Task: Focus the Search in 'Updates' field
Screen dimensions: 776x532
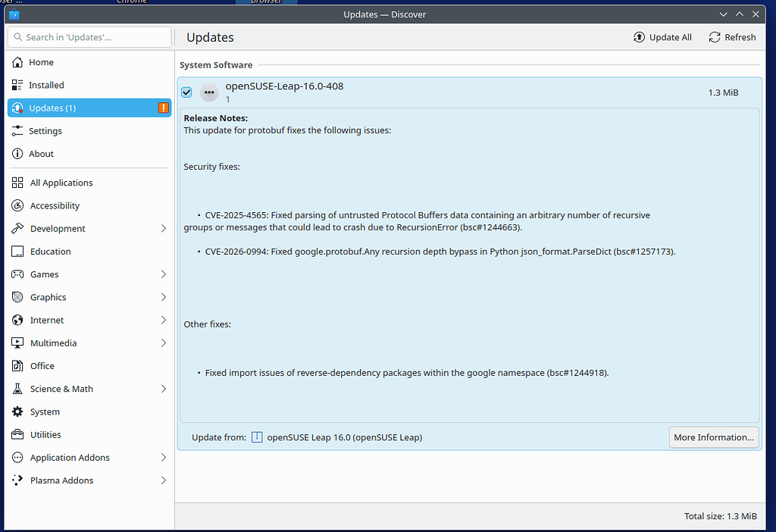Action: point(89,37)
